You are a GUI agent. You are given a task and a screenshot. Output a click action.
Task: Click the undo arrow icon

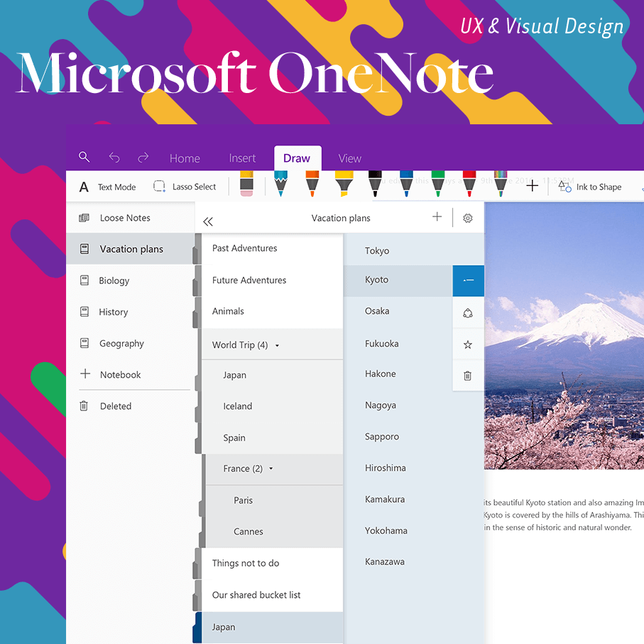coord(114,158)
